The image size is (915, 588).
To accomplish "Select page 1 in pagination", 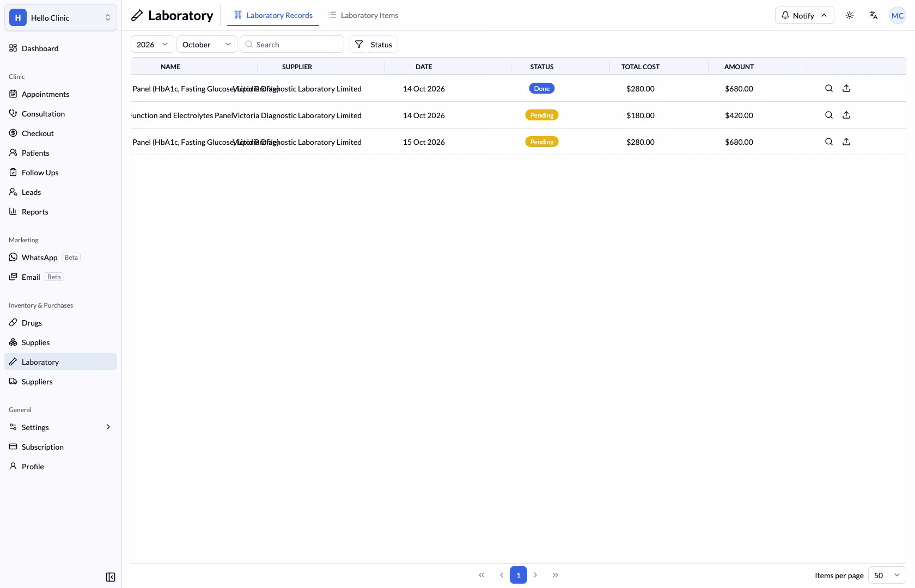I will 518,575.
